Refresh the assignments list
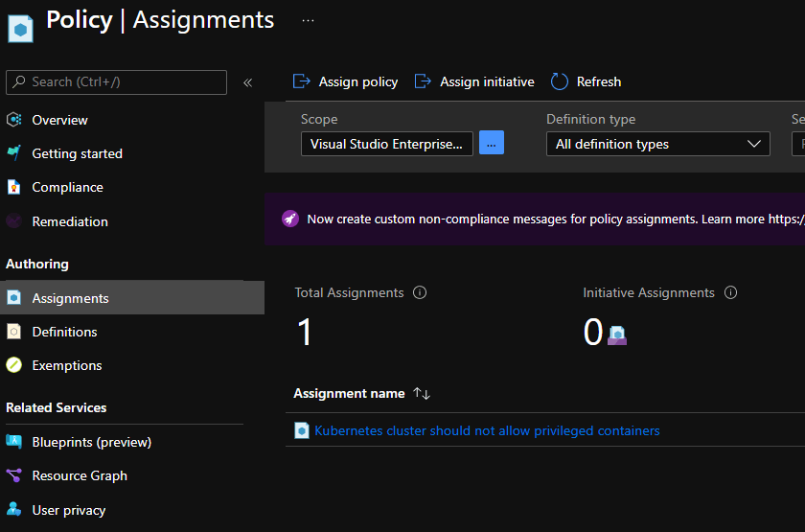The image size is (805, 532). pos(586,81)
